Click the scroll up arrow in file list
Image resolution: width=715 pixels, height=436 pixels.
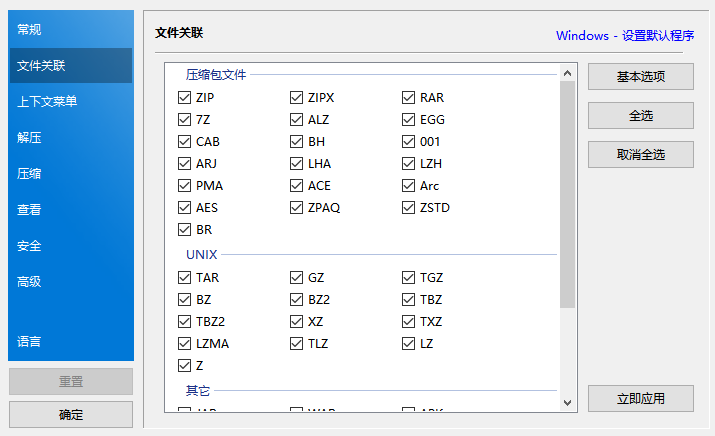[567, 73]
